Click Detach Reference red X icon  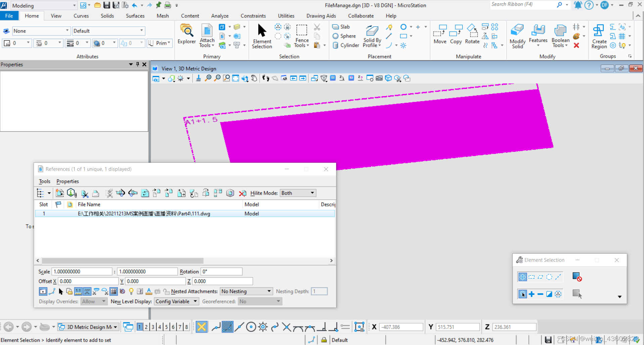242,193
